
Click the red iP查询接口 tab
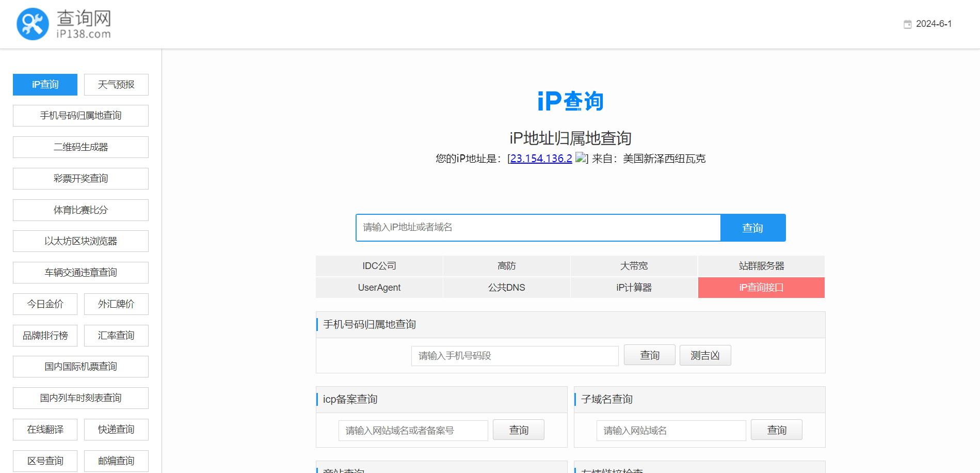click(761, 288)
